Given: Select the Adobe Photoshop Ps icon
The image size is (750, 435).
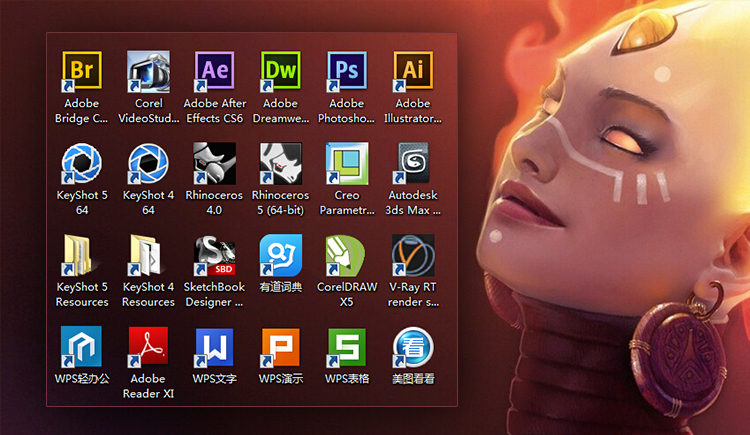Looking at the screenshot, I should coord(347,71).
